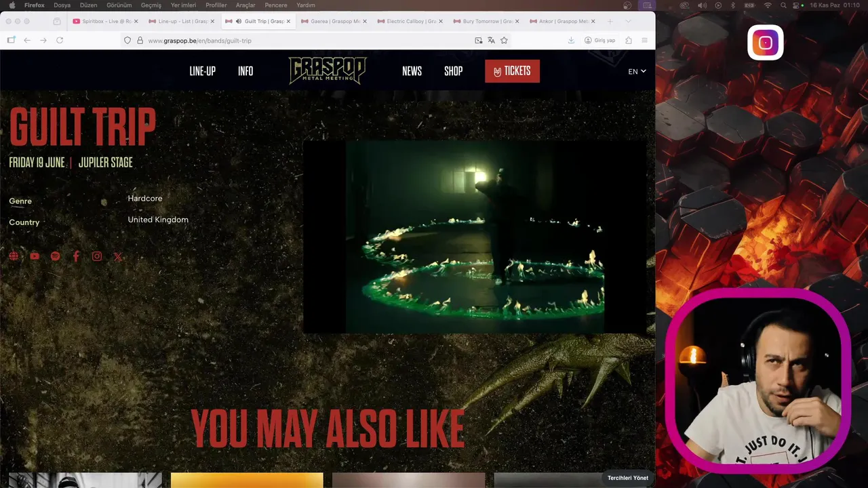
Task: Open the Firefox downloads icon
Action: click(x=571, y=40)
